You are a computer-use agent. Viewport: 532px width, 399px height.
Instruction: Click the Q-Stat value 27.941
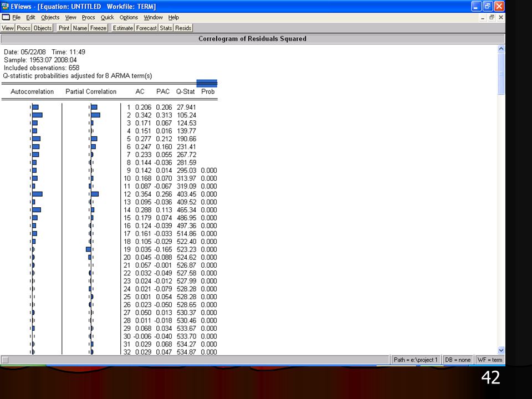click(186, 107)
